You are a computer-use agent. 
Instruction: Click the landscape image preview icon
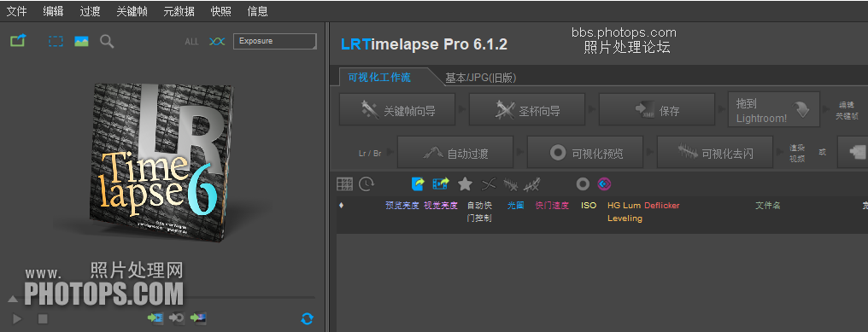[x=81, y=41]
